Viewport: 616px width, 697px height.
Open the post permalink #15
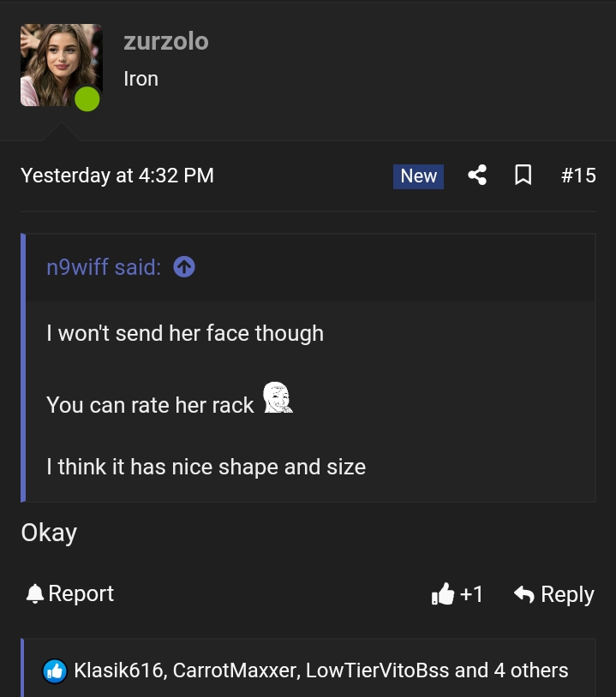[x=578, y=175]
